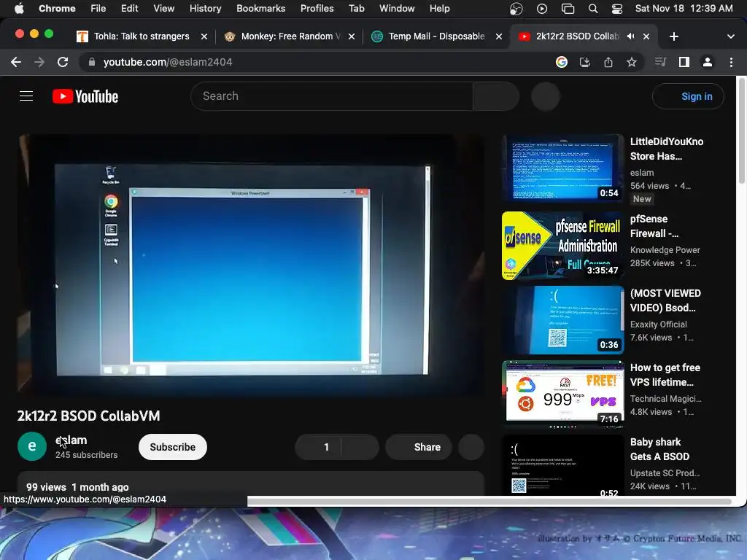
Task: Click the main video player
Action: coord(251,265)
